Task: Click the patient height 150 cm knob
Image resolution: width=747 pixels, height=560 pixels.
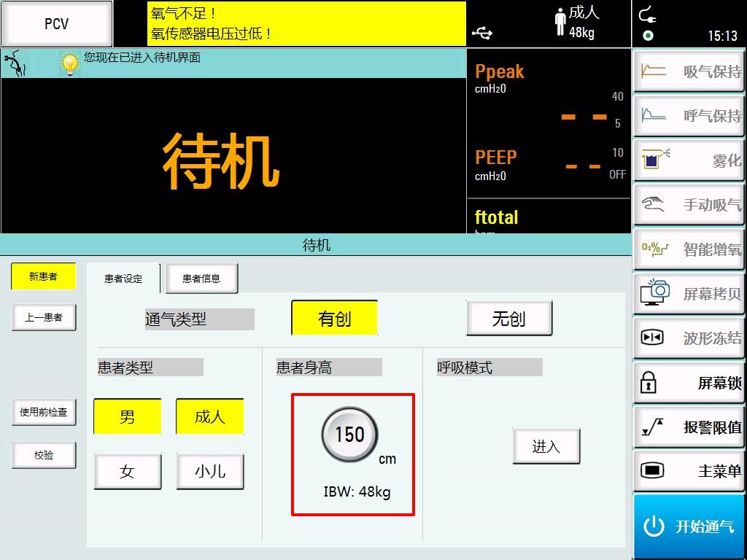Action: click(x=349, y=435)
